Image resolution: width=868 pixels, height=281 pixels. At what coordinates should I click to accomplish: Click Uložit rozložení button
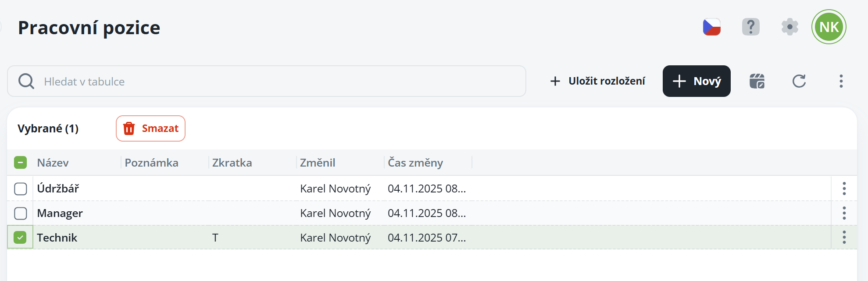click(x=597, y=81)
